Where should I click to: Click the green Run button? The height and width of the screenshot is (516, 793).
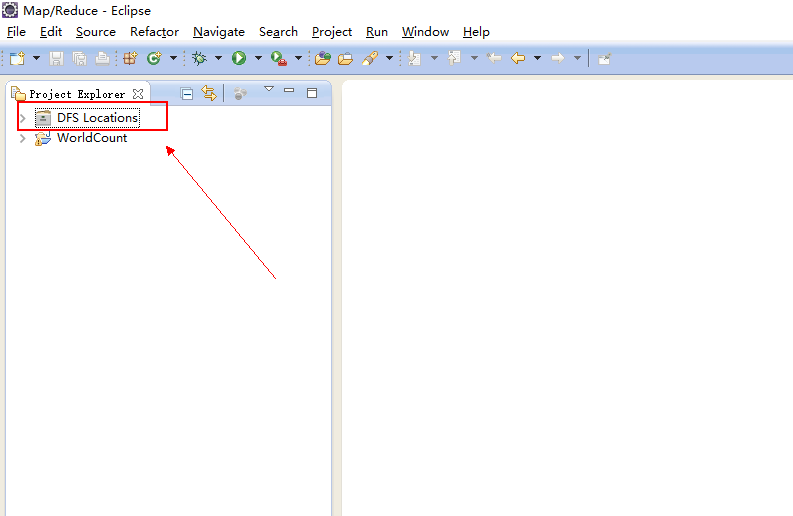click(239, 58)
